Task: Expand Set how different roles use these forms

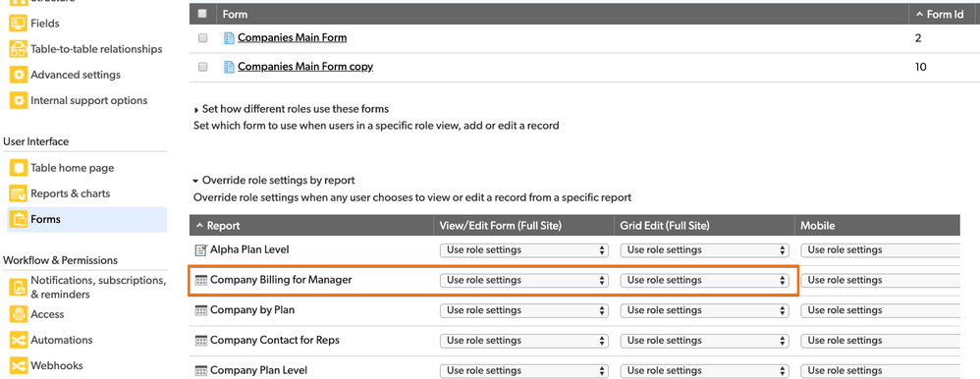Action: point(292,109)
